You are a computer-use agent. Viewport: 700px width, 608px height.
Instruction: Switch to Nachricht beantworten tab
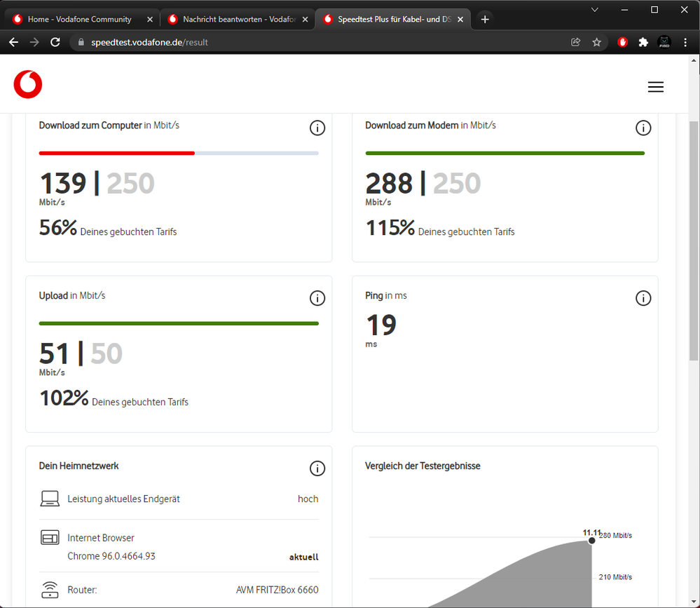click(239, 19)
